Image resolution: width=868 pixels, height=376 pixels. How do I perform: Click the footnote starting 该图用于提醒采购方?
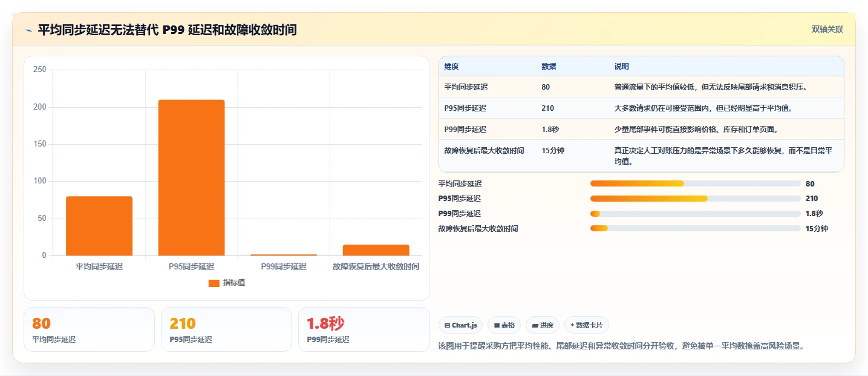point(621,346)
